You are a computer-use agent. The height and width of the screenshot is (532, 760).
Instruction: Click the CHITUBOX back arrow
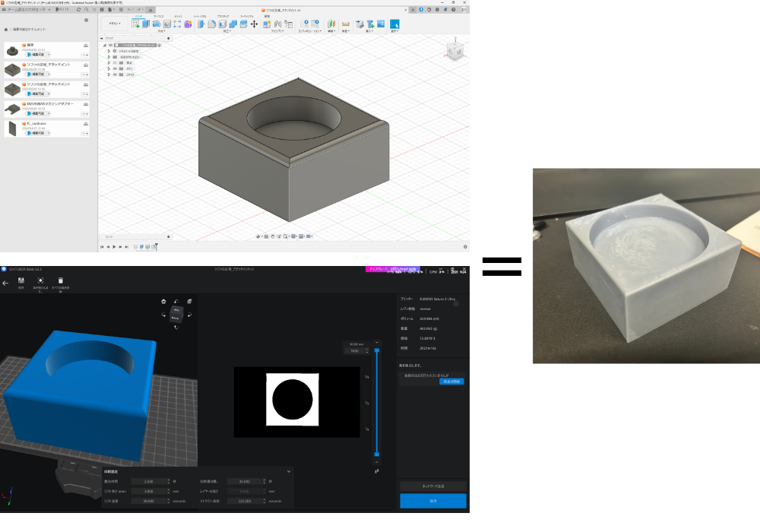pyautogui.click(x=6, y=283)
